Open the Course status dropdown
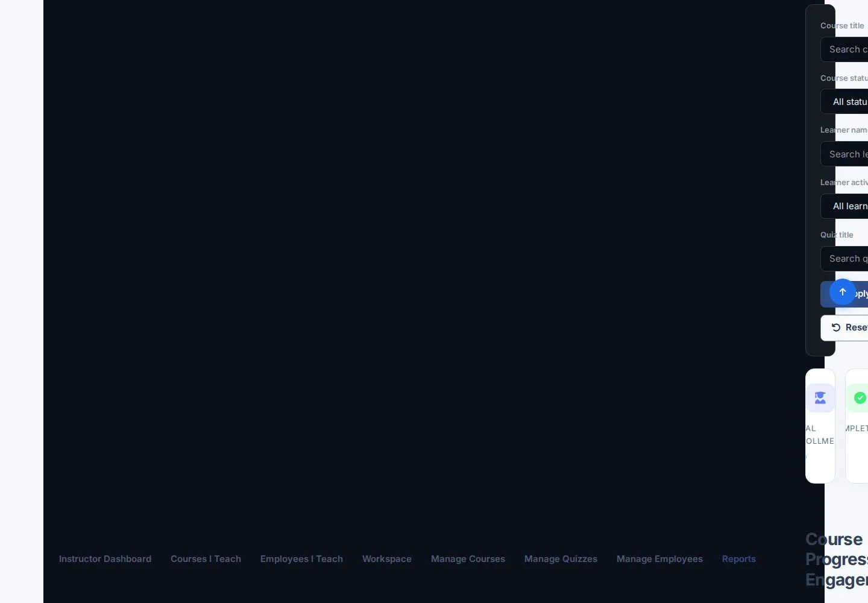This screenshot has width=868, height=603. [844, 101]
